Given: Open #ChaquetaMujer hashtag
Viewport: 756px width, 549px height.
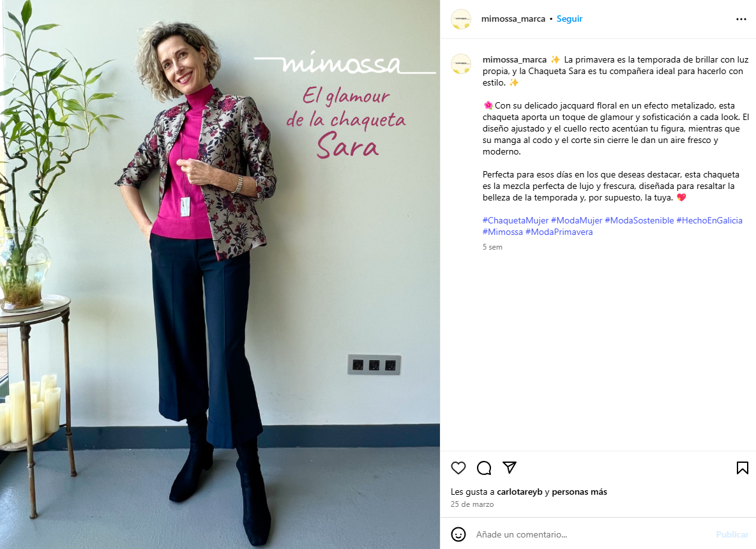Looking at the screenshot, I should [x=515, y=220].
